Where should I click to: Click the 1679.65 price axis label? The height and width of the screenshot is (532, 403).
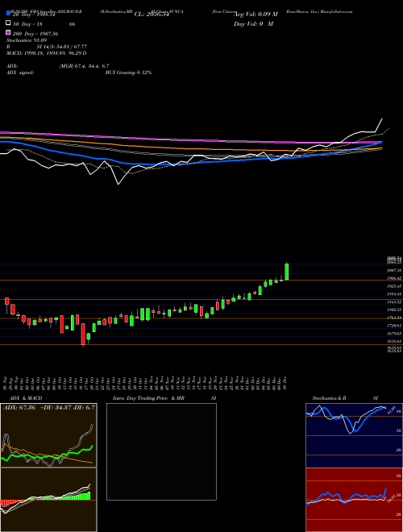[x=394, y=334]
